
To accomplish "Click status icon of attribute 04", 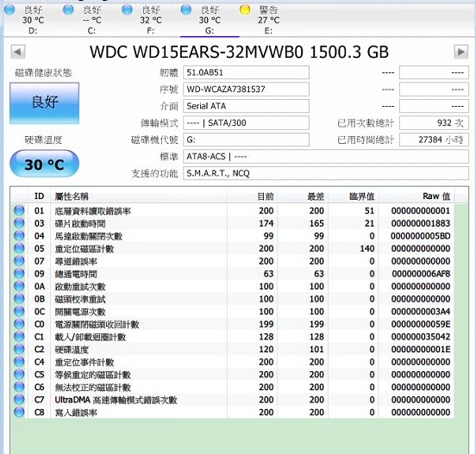I will (x=19, y=236).
